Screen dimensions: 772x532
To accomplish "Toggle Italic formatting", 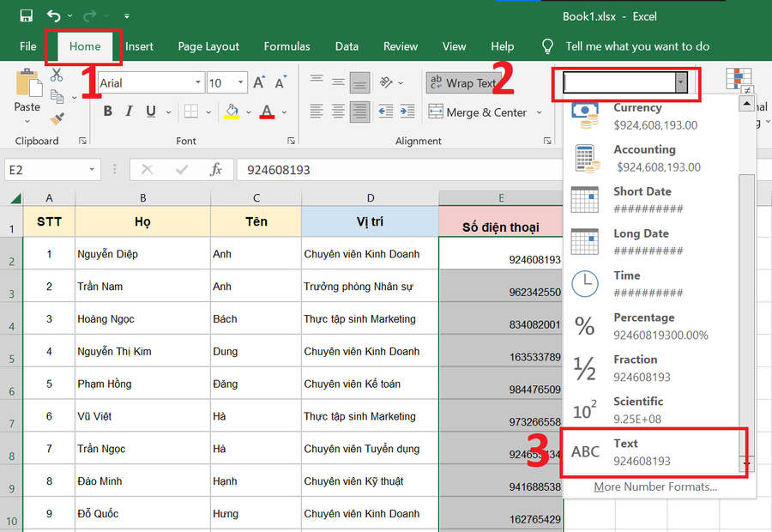I will pyautogui.click(x=129, y=112).
